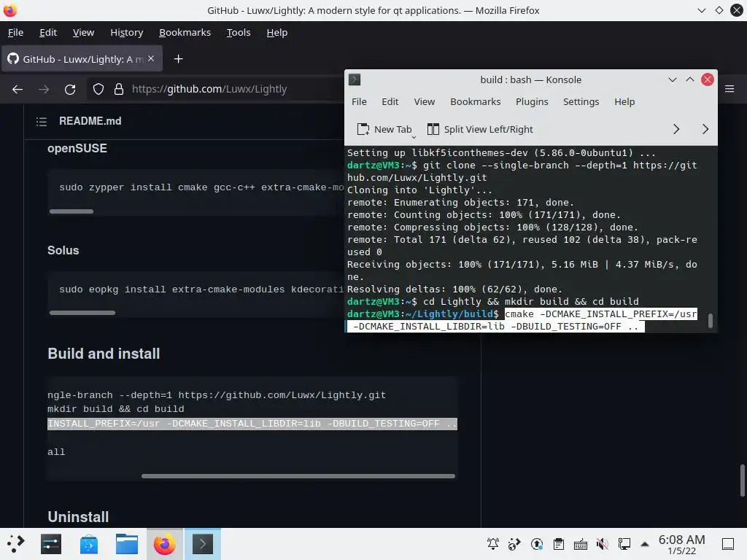747x560 pixels.
Task: Click the Solus heading
Action: (63, 250)
